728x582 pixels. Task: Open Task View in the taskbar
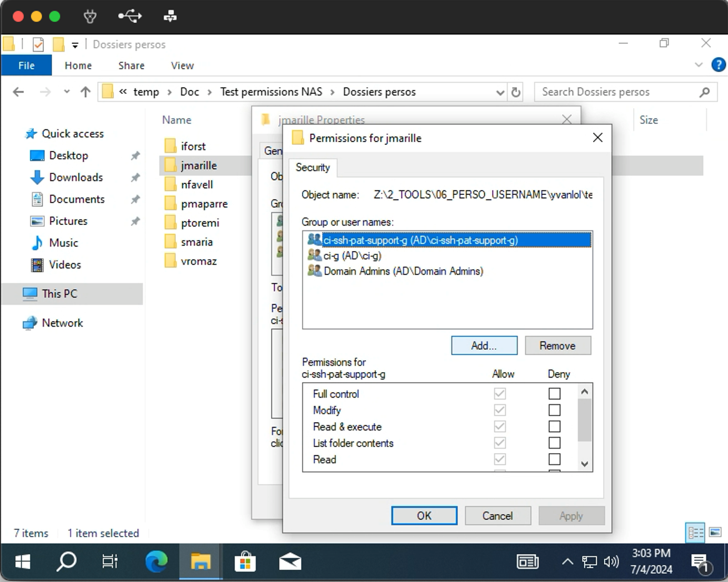110,562
